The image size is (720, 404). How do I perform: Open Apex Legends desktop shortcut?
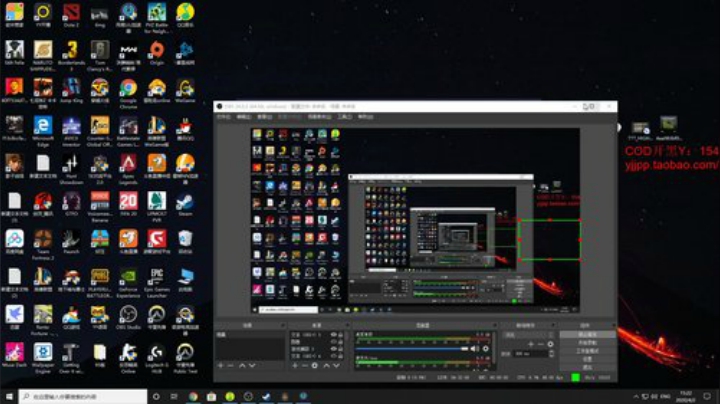pyautogui.click(x=128, y=169)
